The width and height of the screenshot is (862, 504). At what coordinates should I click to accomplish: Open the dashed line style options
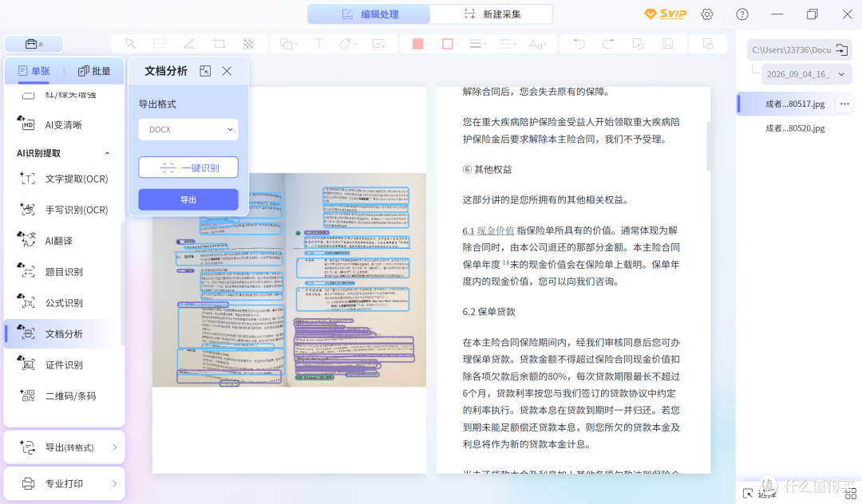pyautogui.click(x=507, y=44)
